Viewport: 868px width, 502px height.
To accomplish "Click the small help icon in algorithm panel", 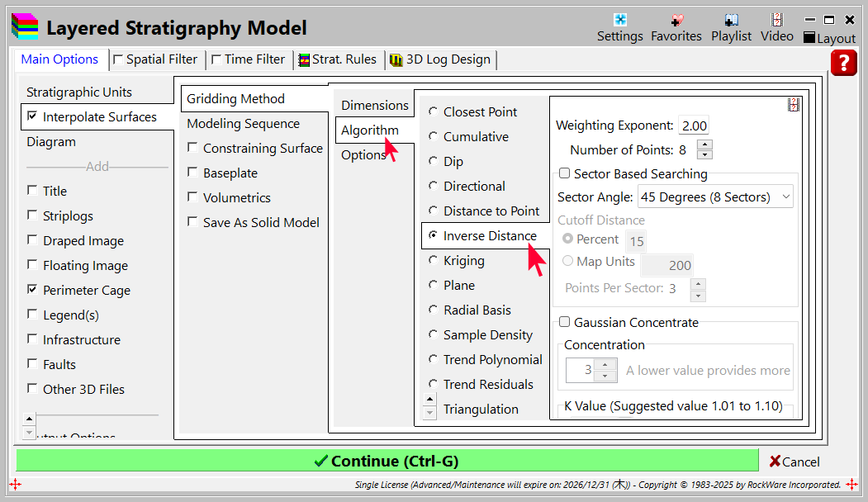I will (x=794, y=105).
